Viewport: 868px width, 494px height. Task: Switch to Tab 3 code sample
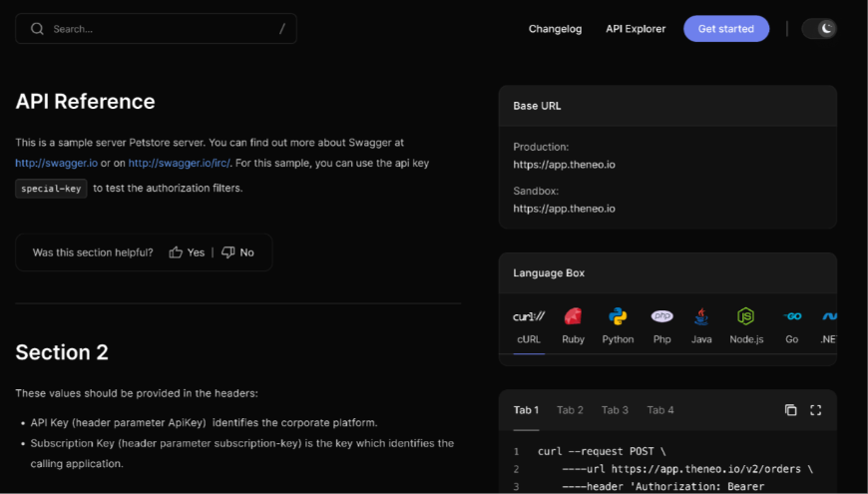(x=615, y=410)
